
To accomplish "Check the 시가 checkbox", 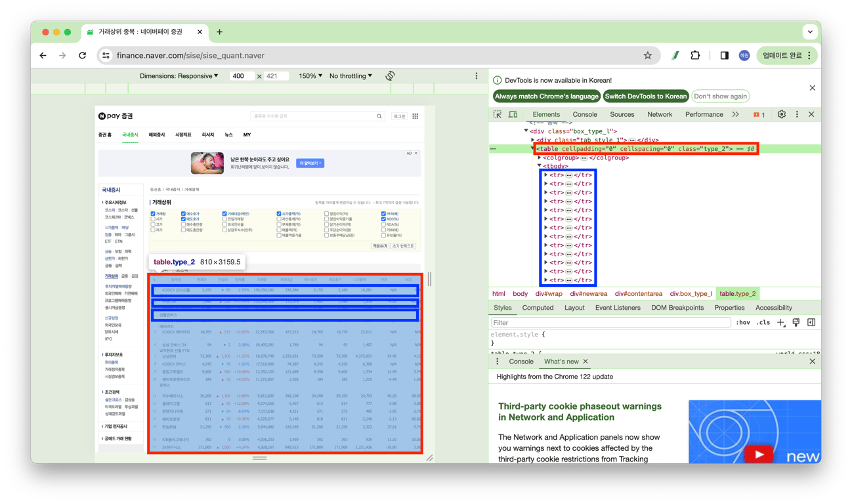I will tap(153, 219).
